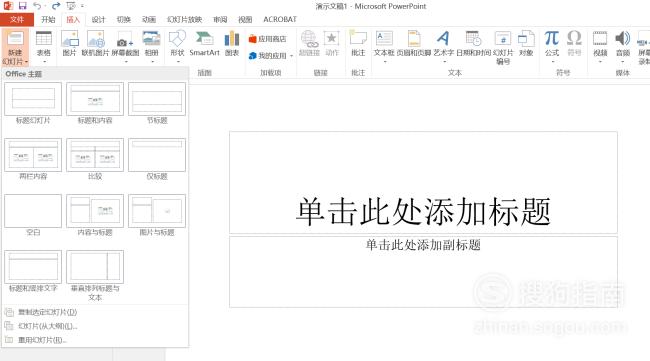Viewport: 650px width, 361px height.
Task: Click Online Pictures (联机图片) icon
Action: [96, 39]
